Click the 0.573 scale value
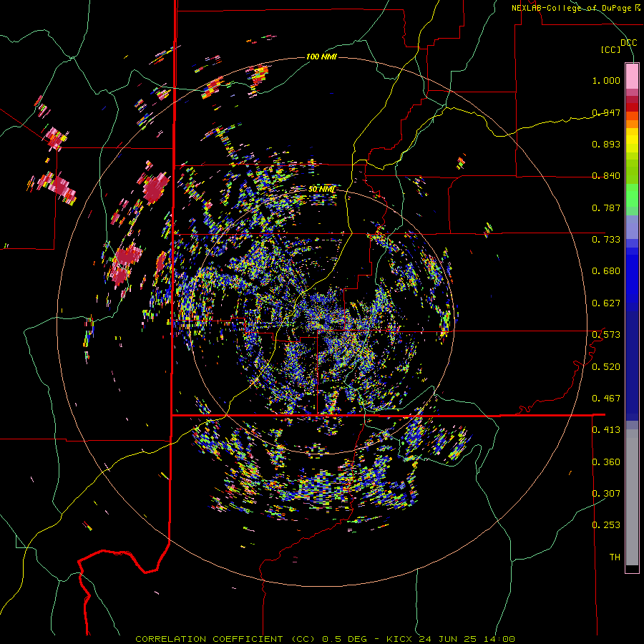644x644 pixels. point(606,335)
